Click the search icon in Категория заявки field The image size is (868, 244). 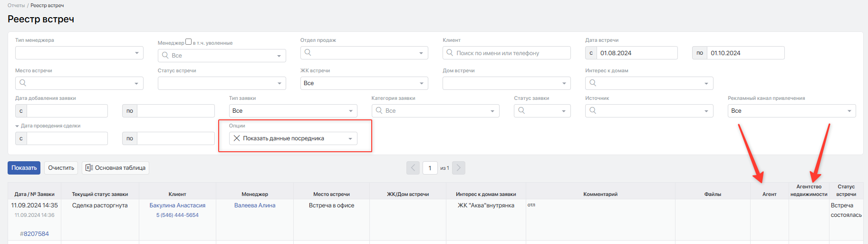379,110
